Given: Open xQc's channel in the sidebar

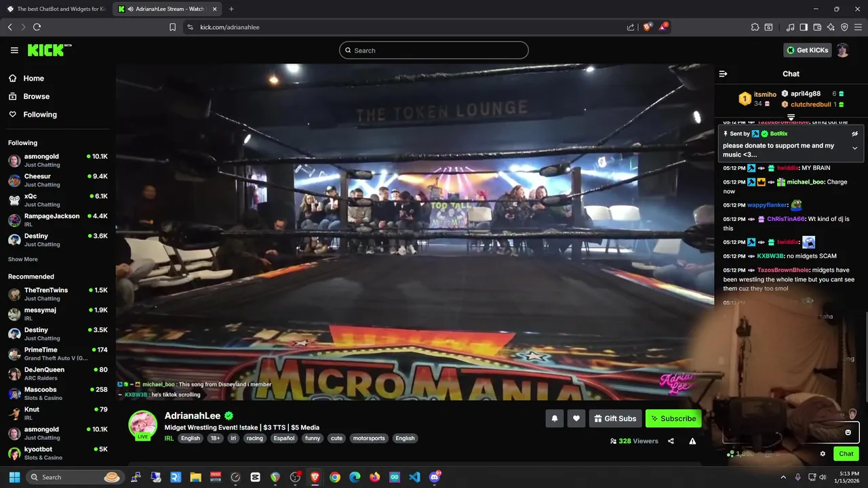Looking at the screenshot, I should [58, 200].
